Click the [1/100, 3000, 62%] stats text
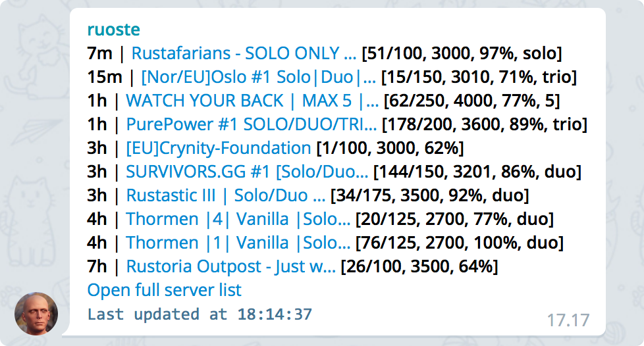Screen dimensions: 644x346 390,148
